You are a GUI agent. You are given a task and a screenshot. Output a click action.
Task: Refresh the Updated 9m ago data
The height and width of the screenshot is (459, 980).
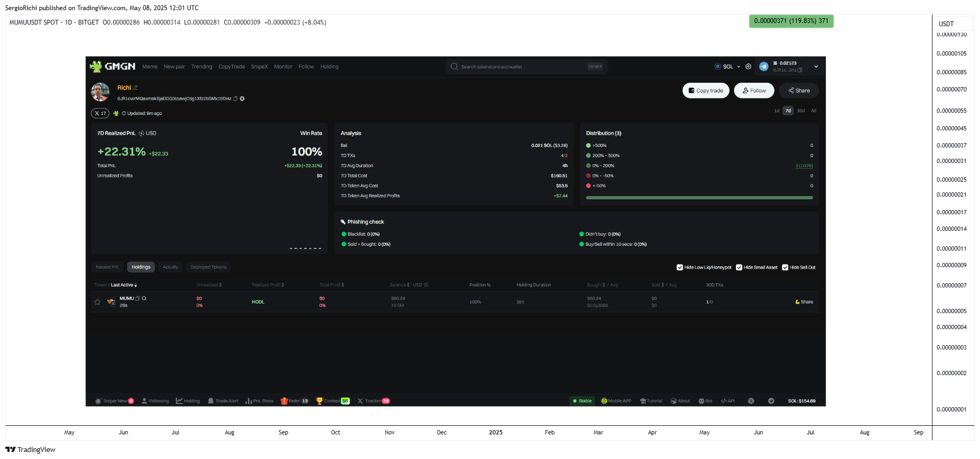(x=124, y=113)
